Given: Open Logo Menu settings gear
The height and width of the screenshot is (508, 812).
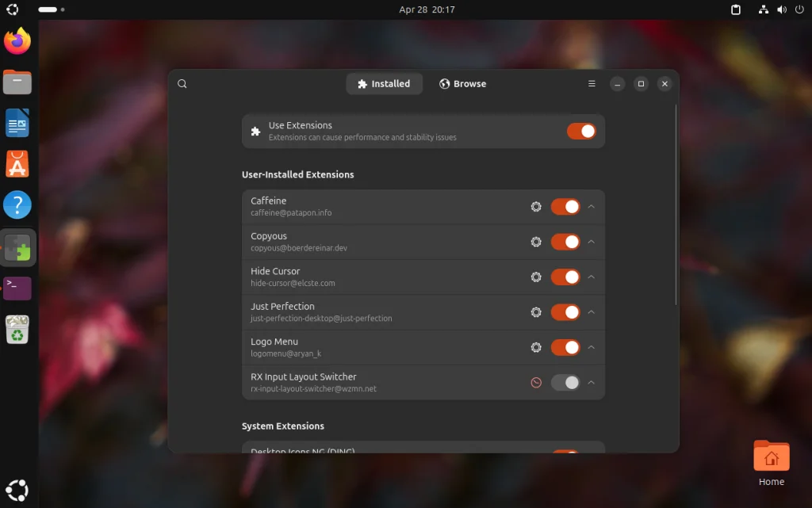Looking at the screenshot, I should [536, 348].
